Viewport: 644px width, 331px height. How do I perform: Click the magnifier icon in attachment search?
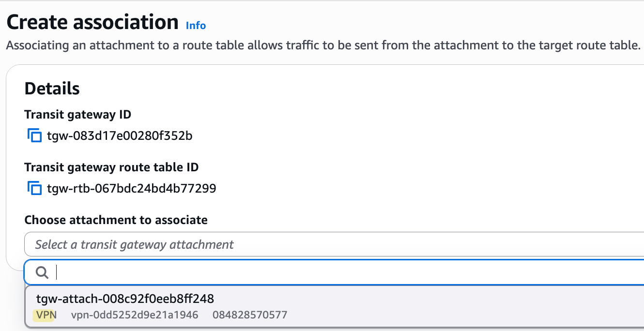click(42, 273)
